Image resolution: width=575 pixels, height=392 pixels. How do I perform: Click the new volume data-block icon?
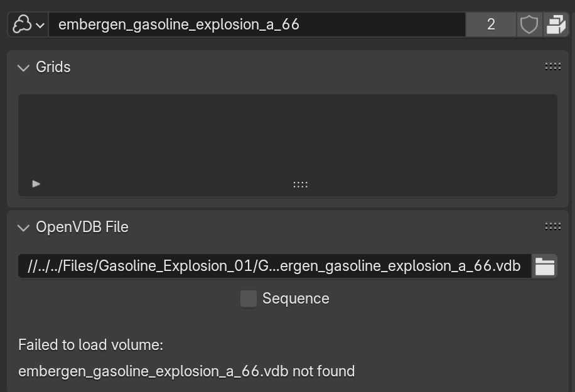click(556, 25)
